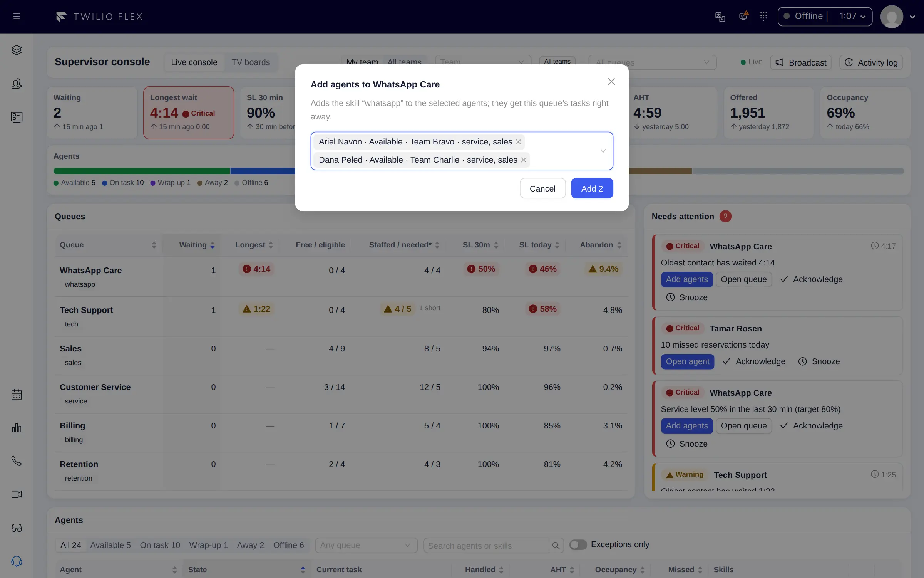This screenshot has height=578, width=924.
Task: Select the Live console tab
Action: tap(194, 62)
